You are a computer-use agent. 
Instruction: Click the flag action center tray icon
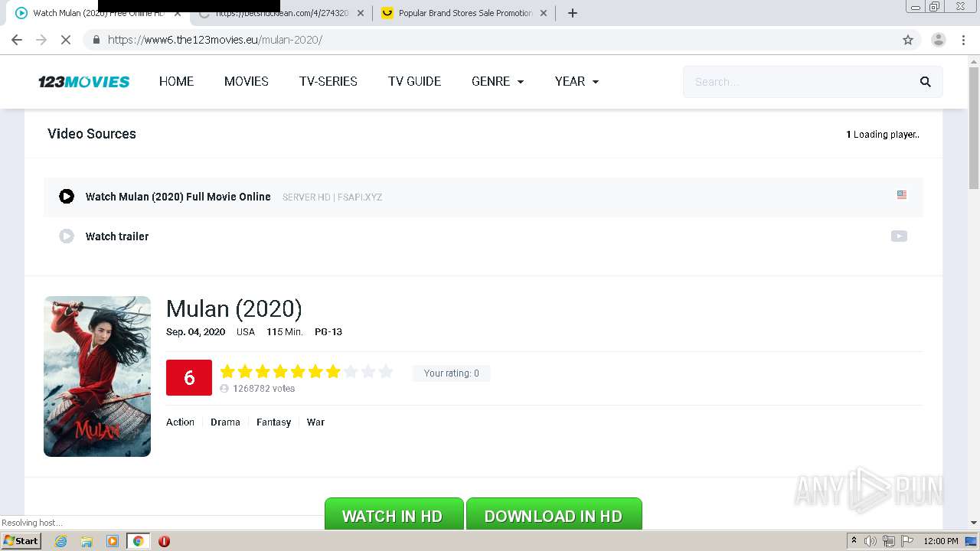pos(906,541)
